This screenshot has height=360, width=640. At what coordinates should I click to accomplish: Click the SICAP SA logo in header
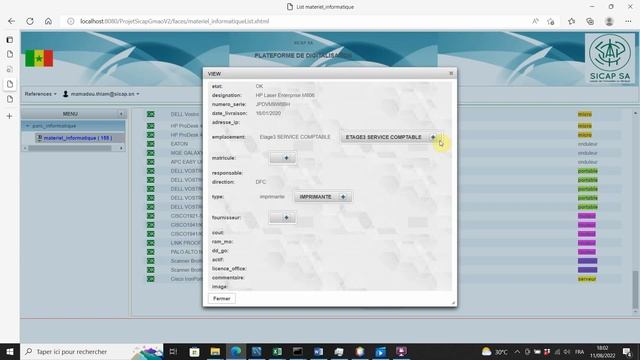coord(610,58)
